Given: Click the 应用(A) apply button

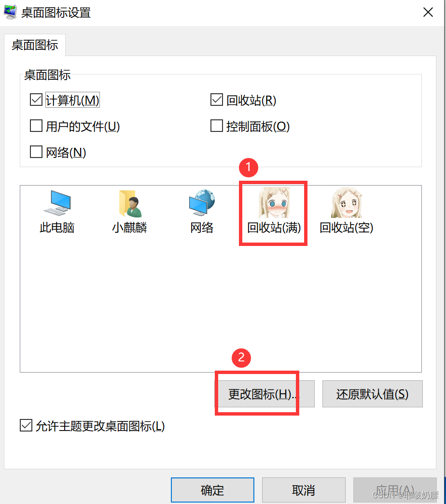Looking at the screenshot, I should coord(395,490).
